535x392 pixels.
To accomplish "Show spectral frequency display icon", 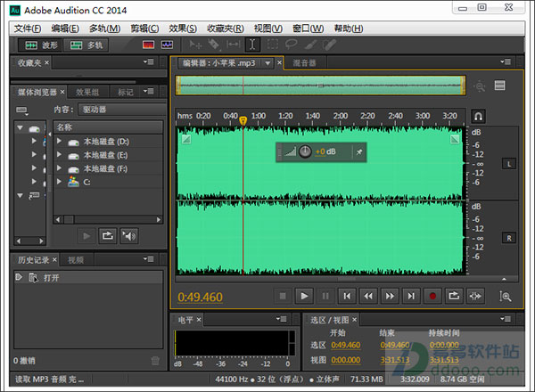I will [x=148, y=45].
